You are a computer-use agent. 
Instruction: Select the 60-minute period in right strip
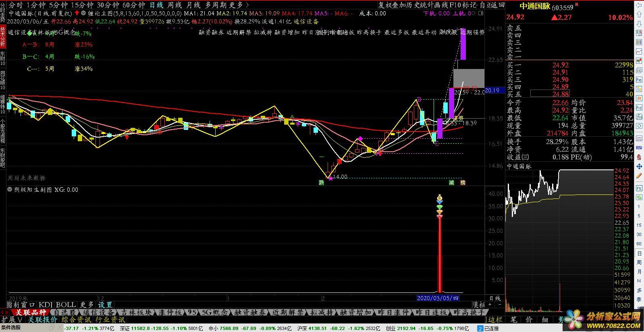click(x=639, y=244)
